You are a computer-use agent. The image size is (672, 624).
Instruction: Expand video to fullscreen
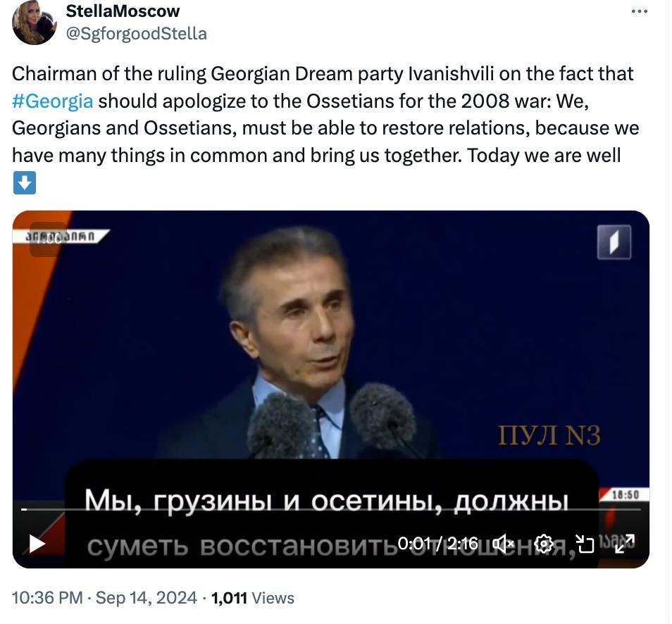(625, 544)
